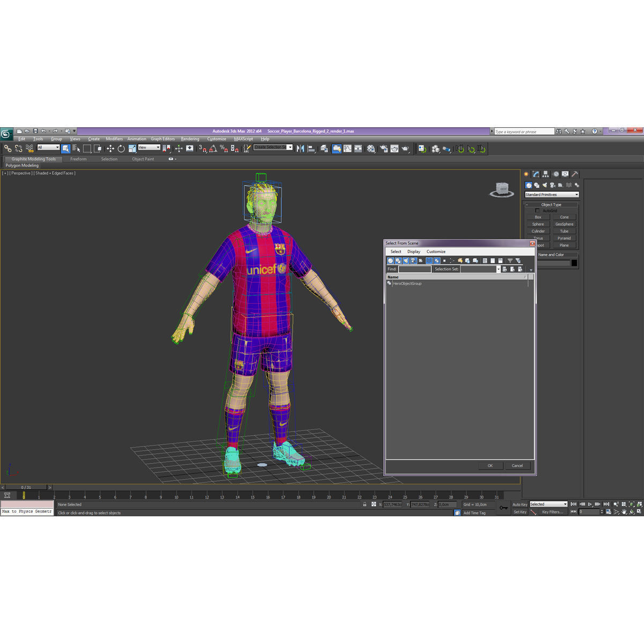644x644 pixels.
Task: Click the GeoSphere primitive button
Action: pos(565,224)
